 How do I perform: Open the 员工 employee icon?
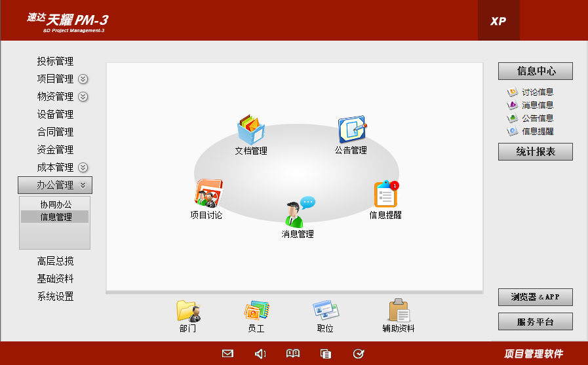256,311
